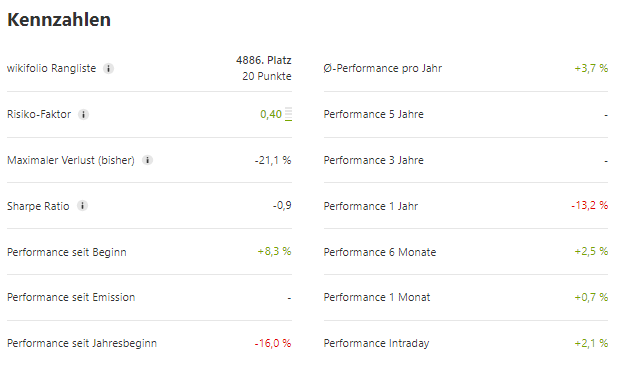The height and width of the screenshot is (369, 630).
Task: Click the -21,1 % maximum loss value
Action: click(273, 160)
